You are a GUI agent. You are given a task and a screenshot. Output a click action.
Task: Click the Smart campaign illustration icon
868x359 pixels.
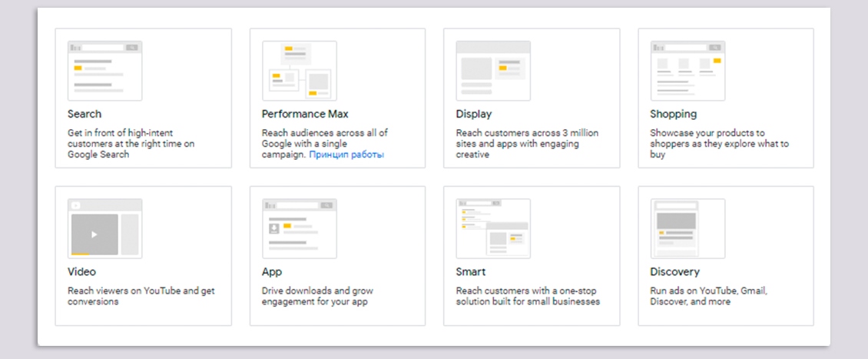(493, 228)
